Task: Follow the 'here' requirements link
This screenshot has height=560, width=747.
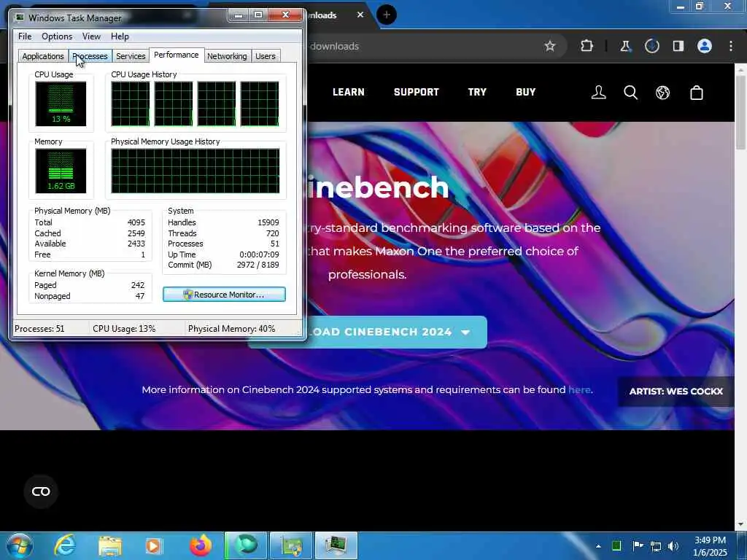Action: pos(579,389)
